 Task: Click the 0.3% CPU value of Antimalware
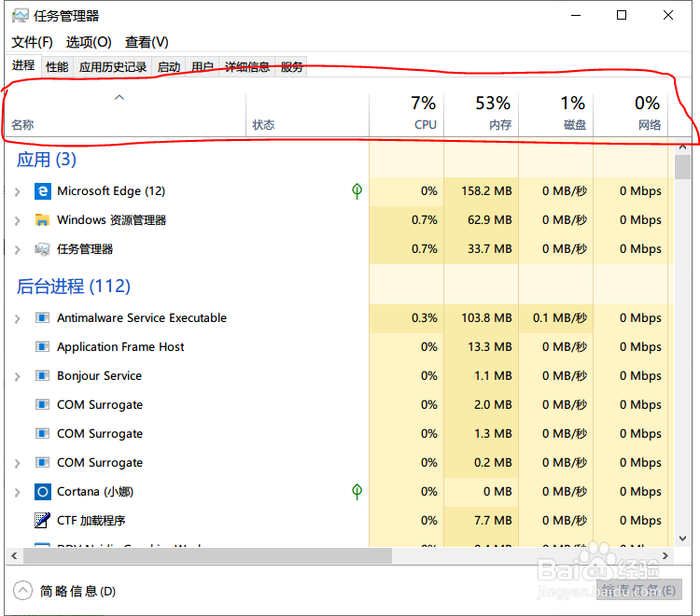point(424,318)
